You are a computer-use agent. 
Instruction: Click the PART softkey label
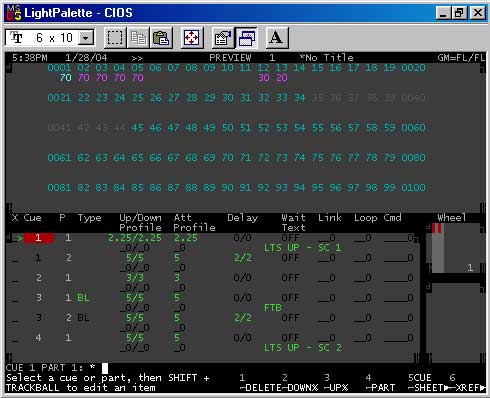click(x=383, y=388)
